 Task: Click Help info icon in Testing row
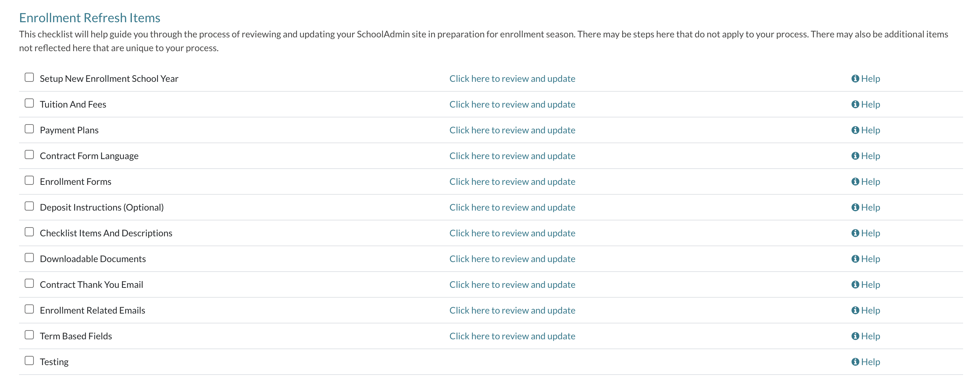855,362
